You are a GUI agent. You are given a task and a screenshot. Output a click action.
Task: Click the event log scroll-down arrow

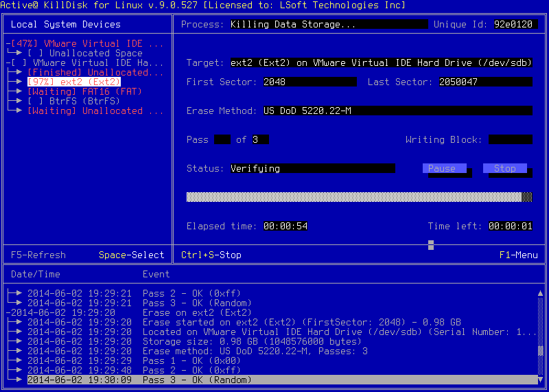pos(540,380)
